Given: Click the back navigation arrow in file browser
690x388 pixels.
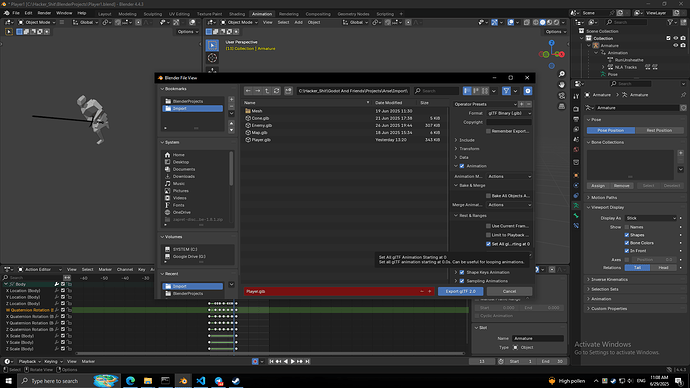Looking at the screenshot, I should pyautogui.click(x=248, y=91).
